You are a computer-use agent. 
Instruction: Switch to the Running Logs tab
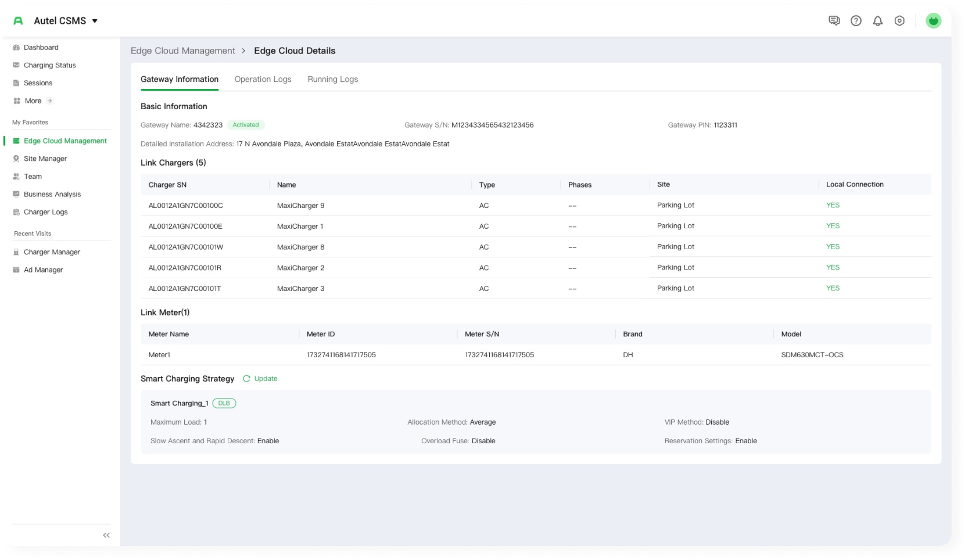pyautogui.click(x=332, y=80)
